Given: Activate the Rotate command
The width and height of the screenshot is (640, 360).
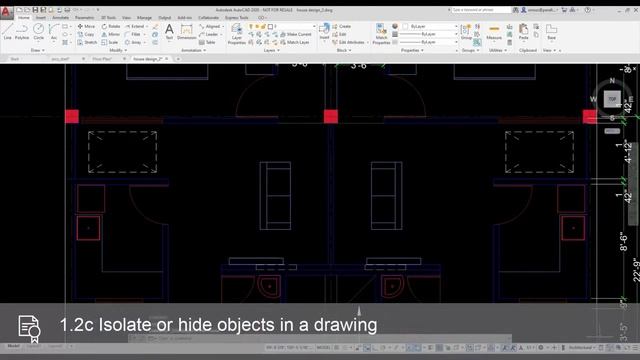Looking at the screenshot, I should (111, 26).
